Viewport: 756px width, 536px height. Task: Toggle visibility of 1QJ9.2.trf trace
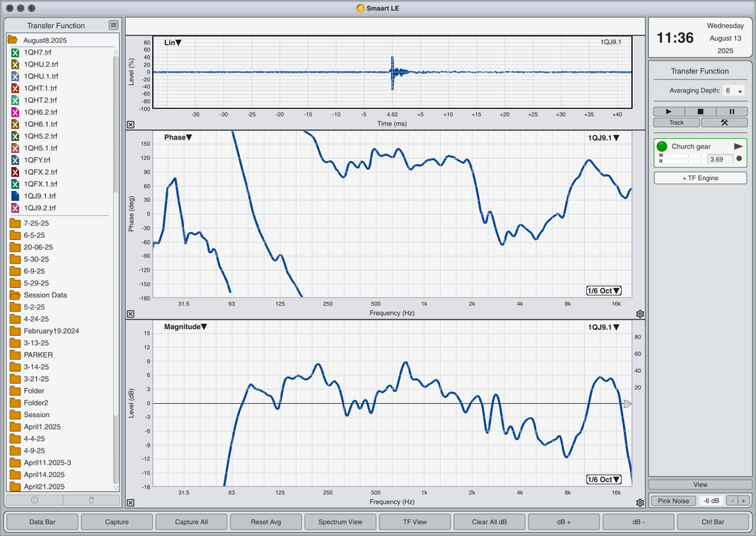tap(15, 208)
